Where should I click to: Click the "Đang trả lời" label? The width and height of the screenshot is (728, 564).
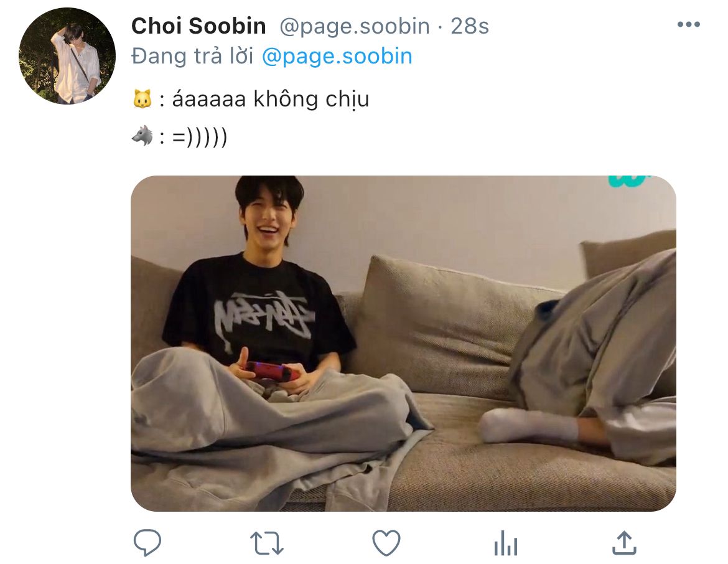coord(193,57)
